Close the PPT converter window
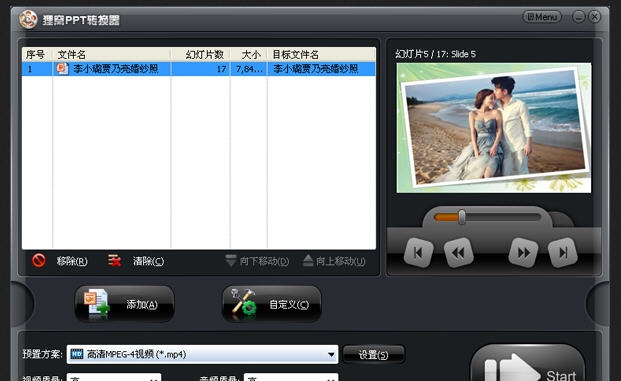 [x=594, y=17]
